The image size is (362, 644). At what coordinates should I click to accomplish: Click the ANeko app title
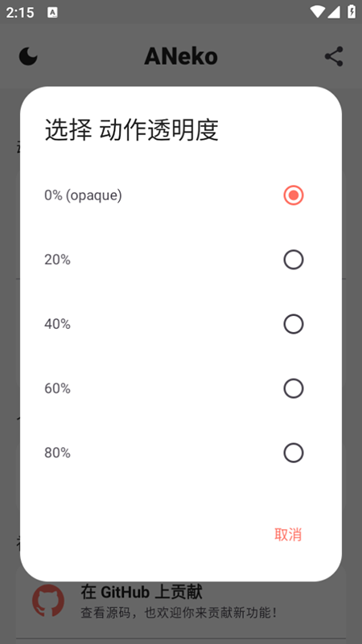pos(181,56)
